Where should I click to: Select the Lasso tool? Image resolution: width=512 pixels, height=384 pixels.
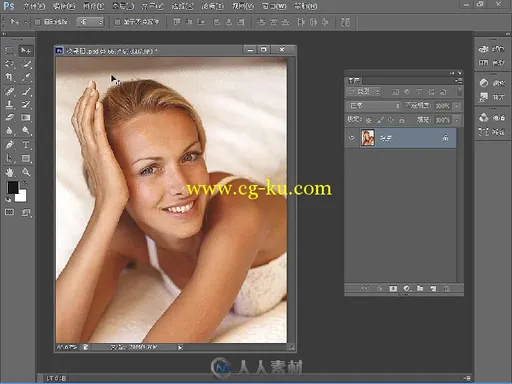10,64
